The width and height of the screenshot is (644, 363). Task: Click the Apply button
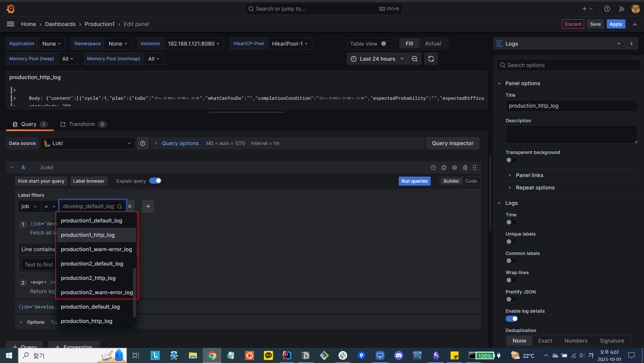[x=616, y=24]
